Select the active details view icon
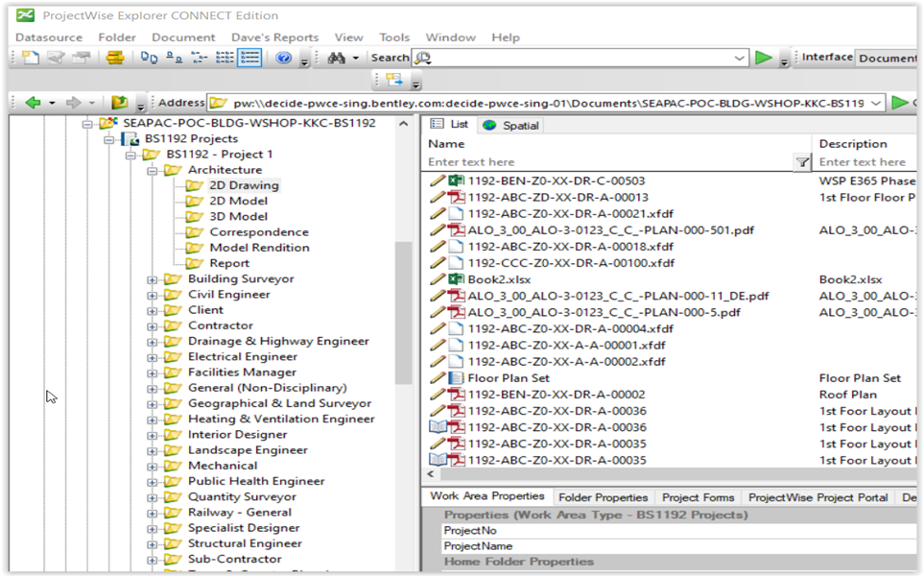 pyautogui.click(x=249, y=58)
